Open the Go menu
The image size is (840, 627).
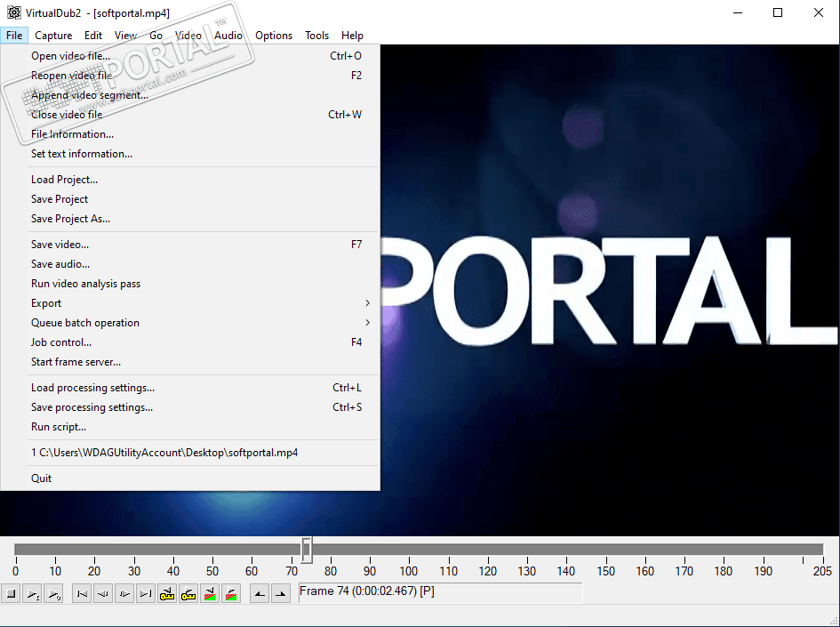pos(156,36)
